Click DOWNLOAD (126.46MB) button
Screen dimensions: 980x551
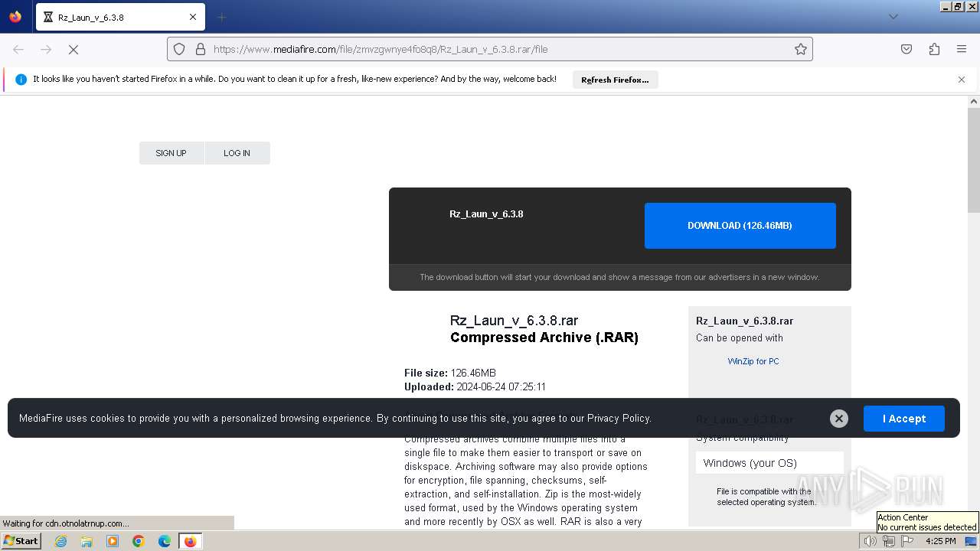click(x=740, y=226)
